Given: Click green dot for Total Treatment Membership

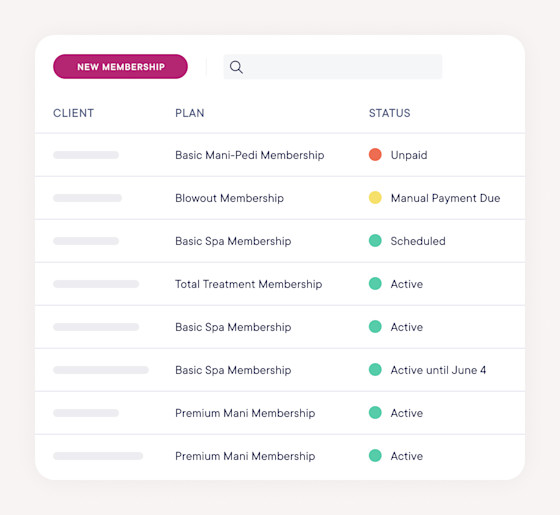Looking at the screenshot, I should coord(375,284).
